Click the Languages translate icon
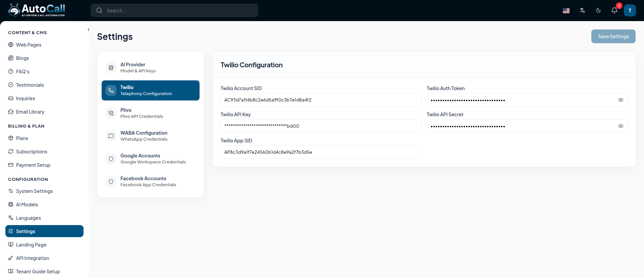644x278 pixels. 11,218
